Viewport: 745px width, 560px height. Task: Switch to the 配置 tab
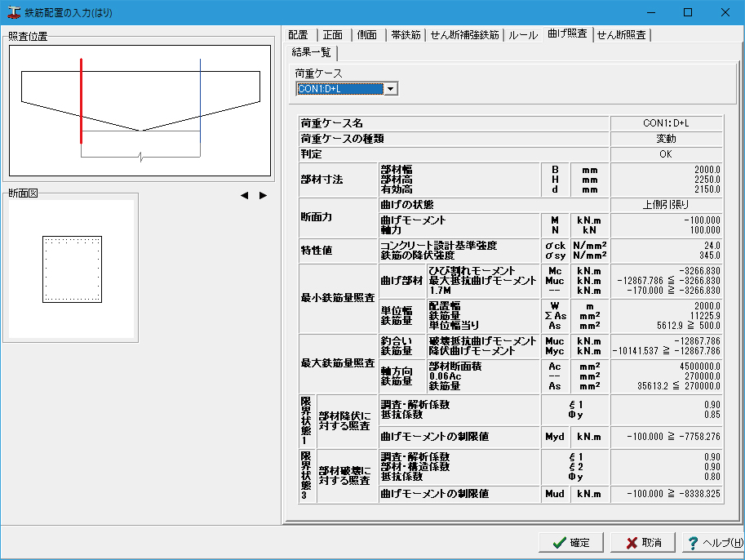(x=298, y=35)
